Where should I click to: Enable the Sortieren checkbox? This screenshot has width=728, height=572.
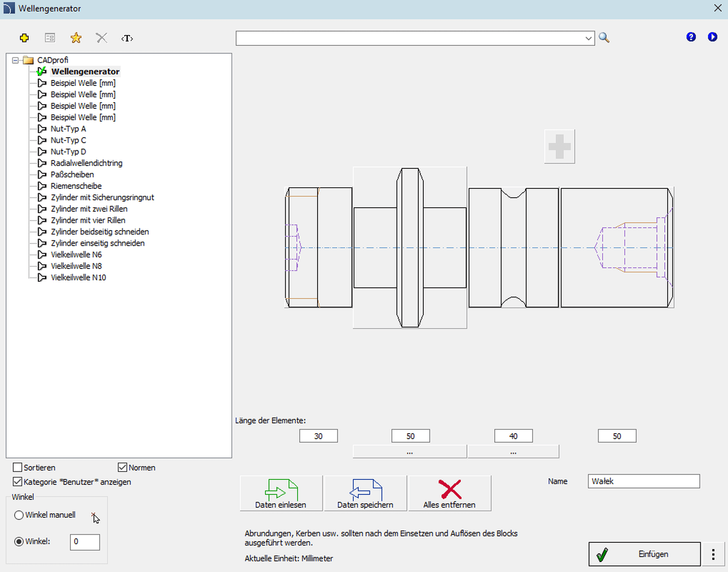click(17, 468)
